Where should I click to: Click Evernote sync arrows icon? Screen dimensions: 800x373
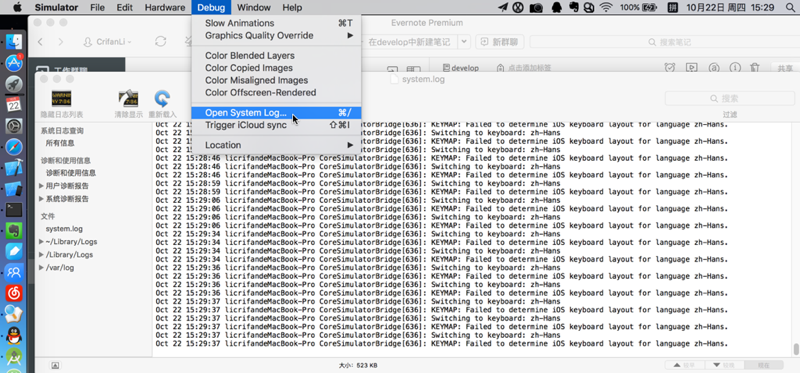161,42
